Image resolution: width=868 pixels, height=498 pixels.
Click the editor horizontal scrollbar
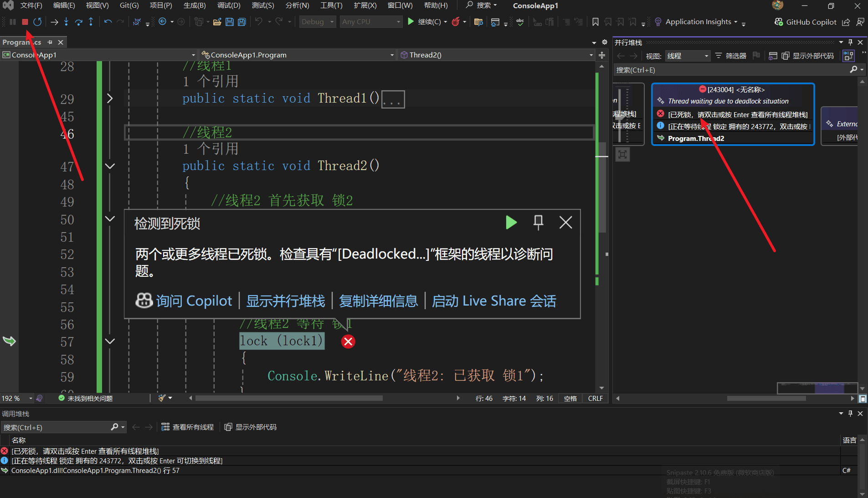(289, 398)
